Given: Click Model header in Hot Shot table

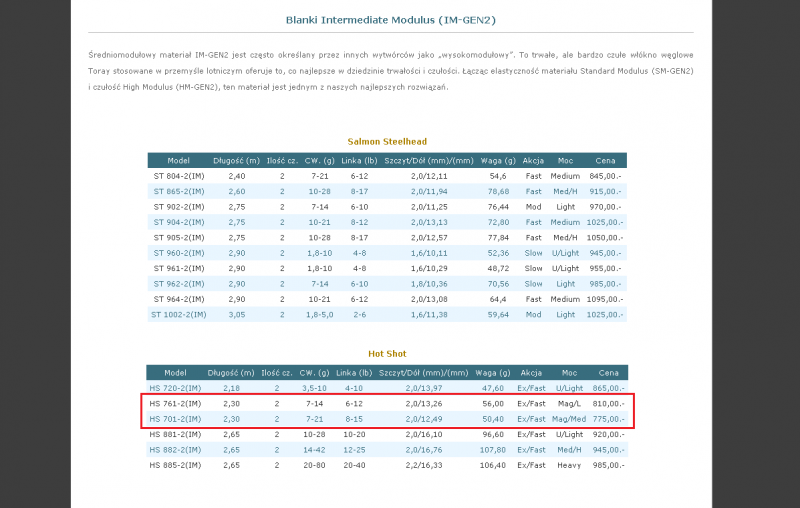Looking at the screenshot, I should [175, 372].
